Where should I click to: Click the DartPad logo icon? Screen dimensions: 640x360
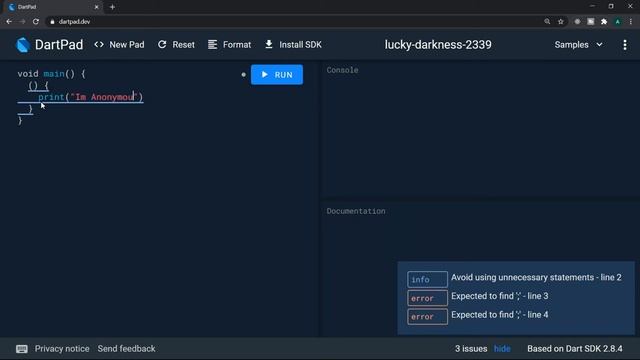click(x=23, y=45)
